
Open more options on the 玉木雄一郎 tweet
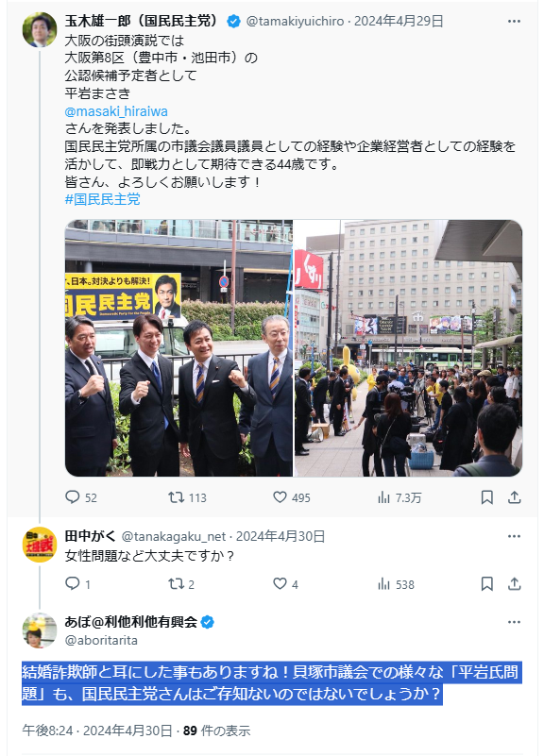514,21
